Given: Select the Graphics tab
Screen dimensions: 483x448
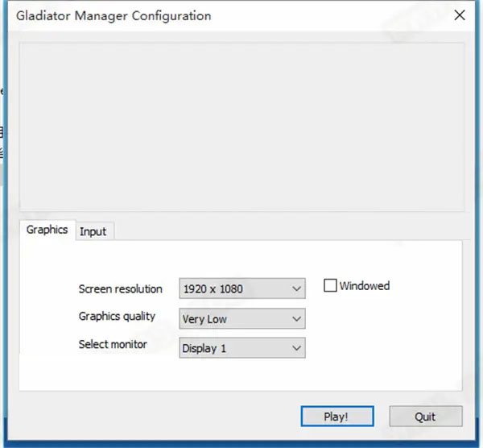Looking at the screenshot, I should point(47,230).
